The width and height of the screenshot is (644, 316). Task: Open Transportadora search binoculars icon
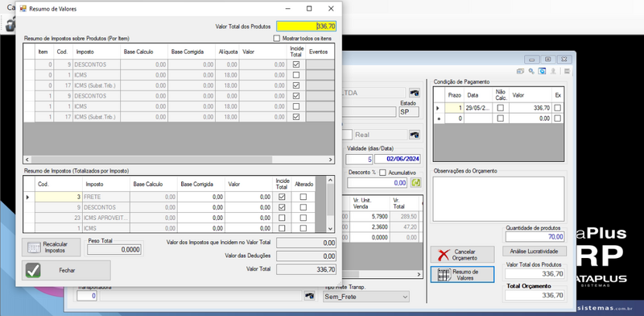pyautogui.click(x=309, y=295)
